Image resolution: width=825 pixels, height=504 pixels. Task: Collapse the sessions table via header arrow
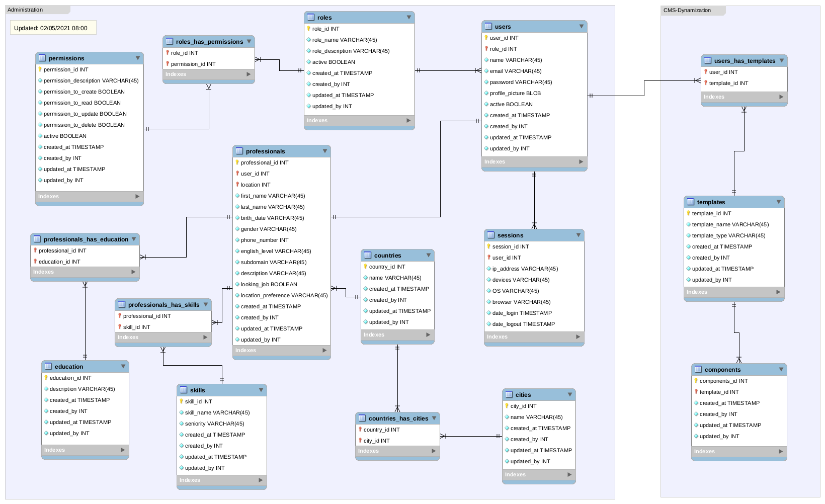tap(579, 235)
